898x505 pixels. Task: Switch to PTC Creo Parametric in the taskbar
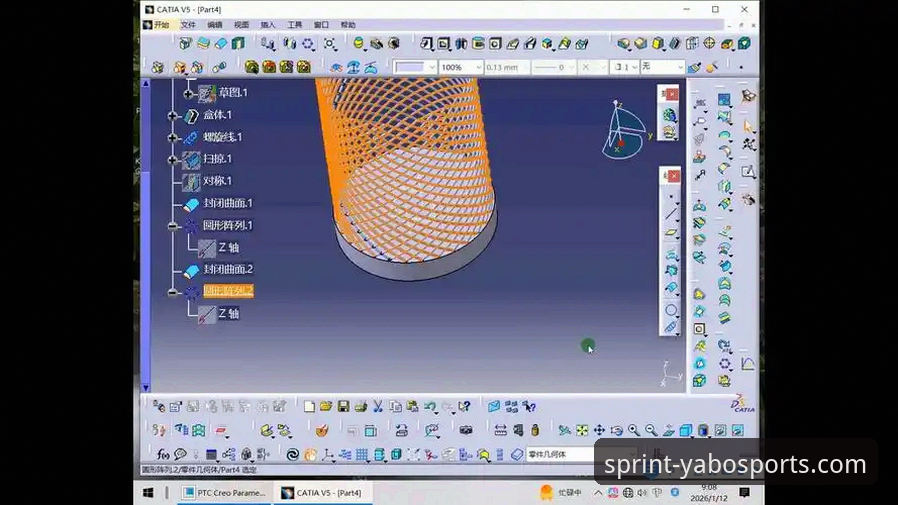pyautogui.click(x=225, y=492)
